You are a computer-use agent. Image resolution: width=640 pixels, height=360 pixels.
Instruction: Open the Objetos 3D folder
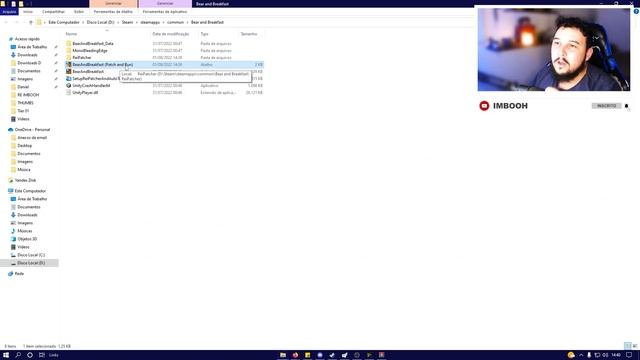click(x=27, y=239)
